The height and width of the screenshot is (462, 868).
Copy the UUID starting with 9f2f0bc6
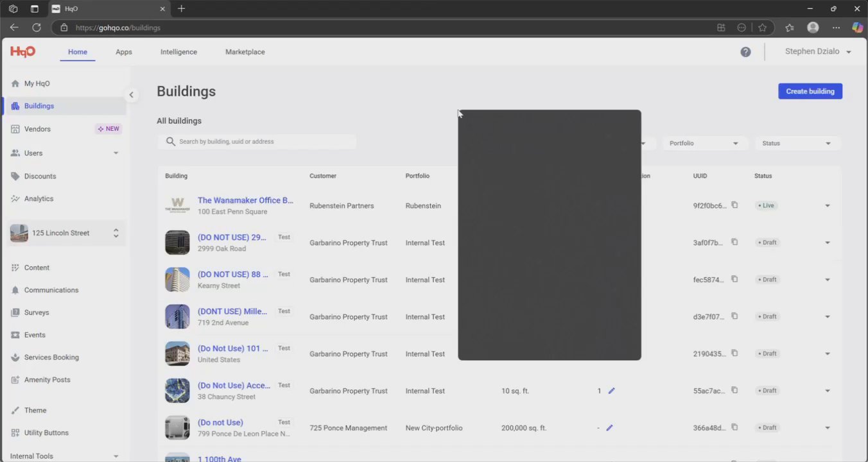click(734, 205)
